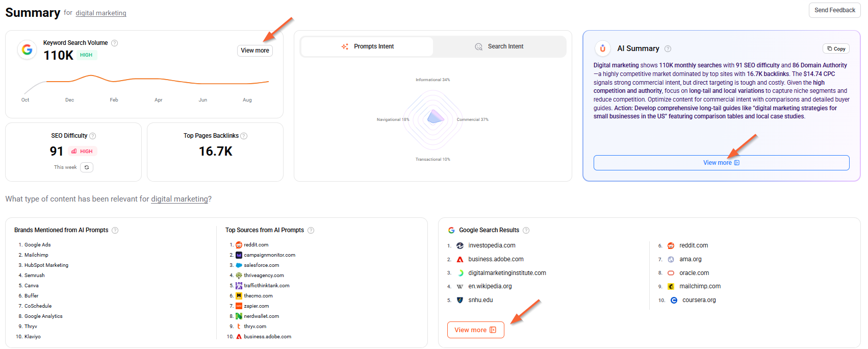Select the Klaviyo brand entry
868x349 pixels.
tap(33, 337)
